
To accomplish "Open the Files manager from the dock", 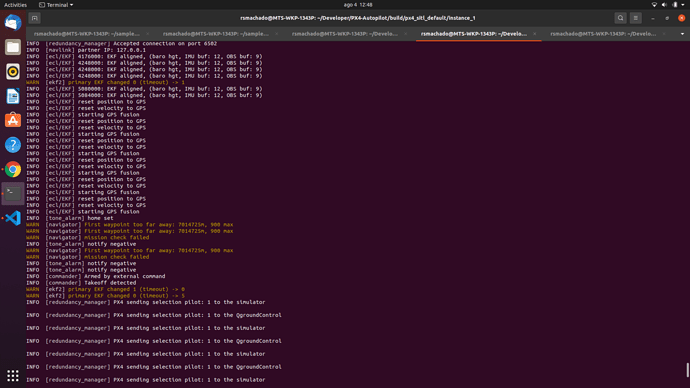I will (13, 47).
